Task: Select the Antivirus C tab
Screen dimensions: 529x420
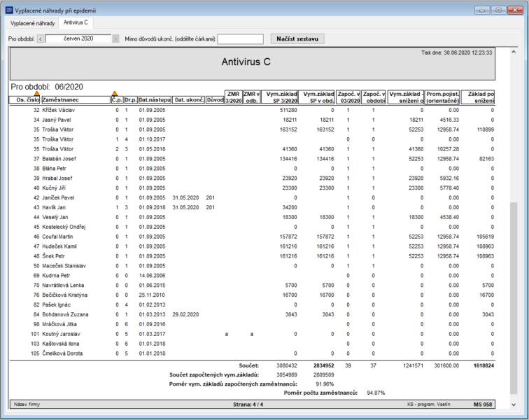Action: (x=76, y=22)
